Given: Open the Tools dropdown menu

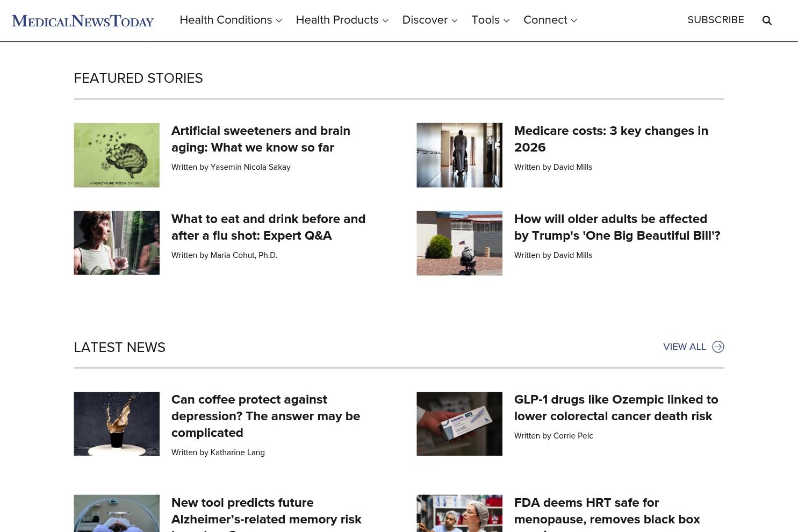Looking at the screenshot, I should 490,20.
